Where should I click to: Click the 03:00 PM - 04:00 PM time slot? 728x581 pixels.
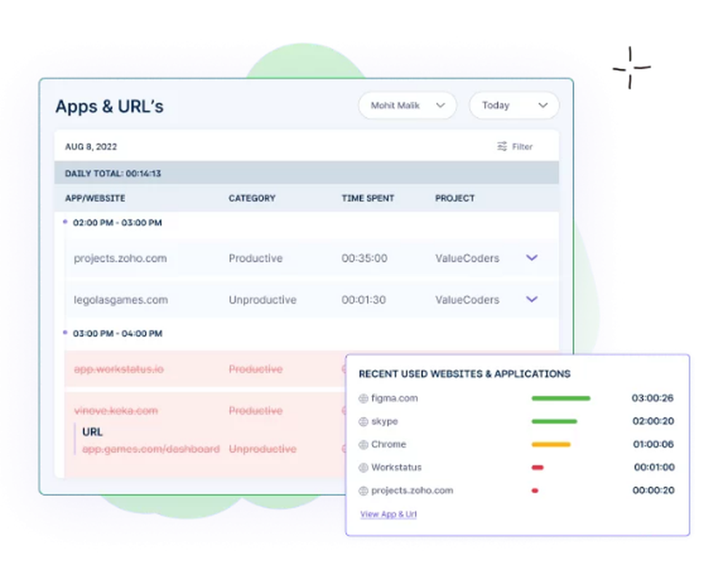click(x=117, y=333)
